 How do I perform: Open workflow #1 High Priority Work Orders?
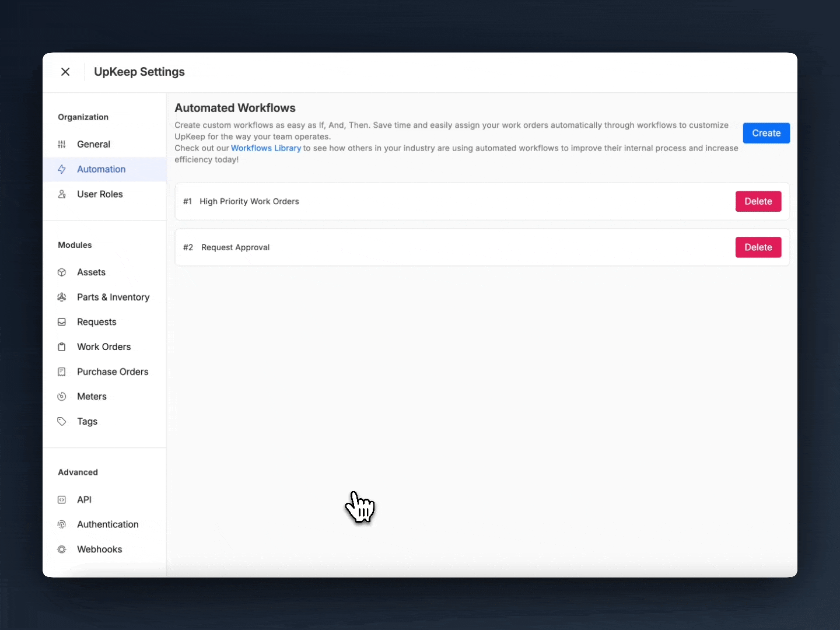click(x=482, y=201)
